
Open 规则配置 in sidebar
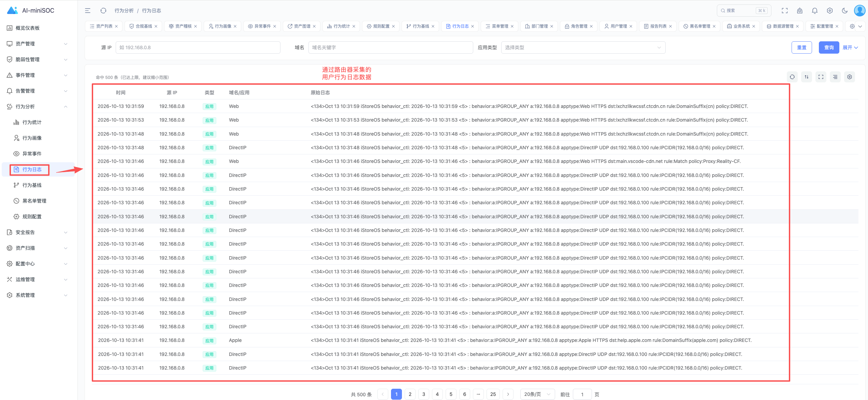tap(32, 217)
